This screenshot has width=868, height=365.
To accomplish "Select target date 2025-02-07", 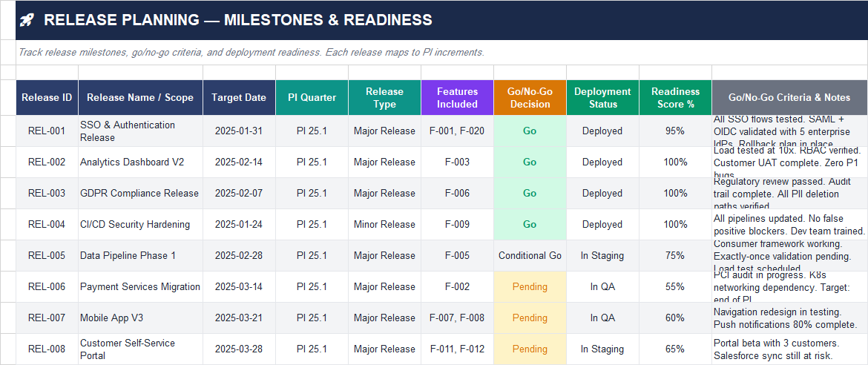I will click(x=239, y=194).
